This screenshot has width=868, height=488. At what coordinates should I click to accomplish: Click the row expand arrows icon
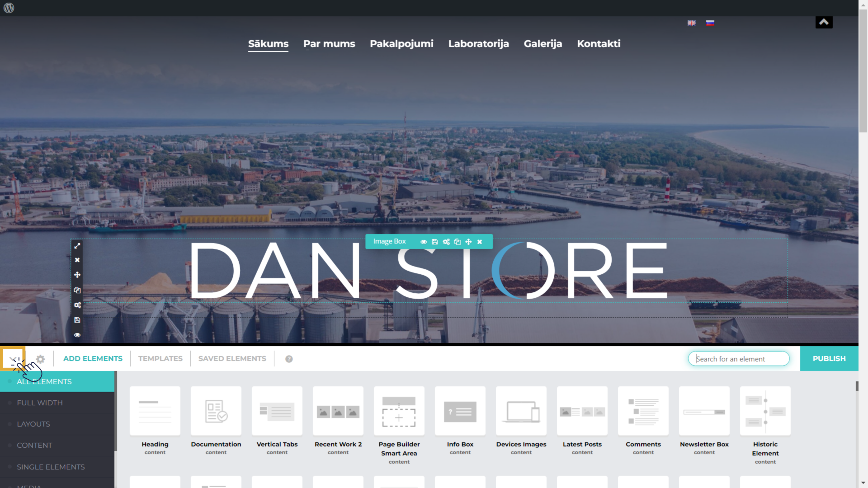(x=77, y=246)
